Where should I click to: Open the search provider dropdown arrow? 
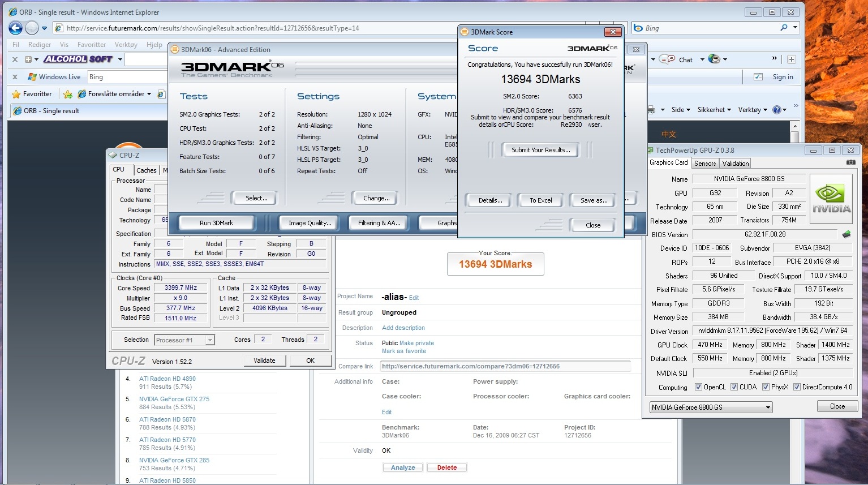[795, 28]
